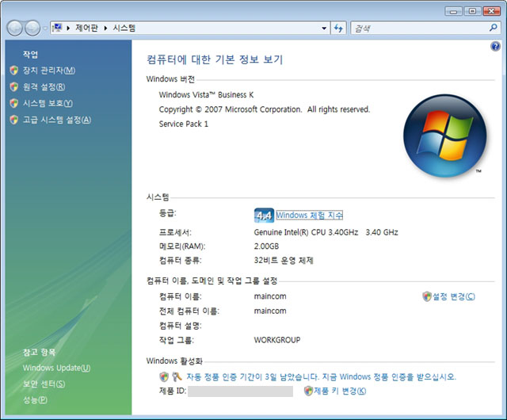Viewport: 507px width, 420px height.
Task: Click the Service Pack 1 text
Action: click(183, 124)
